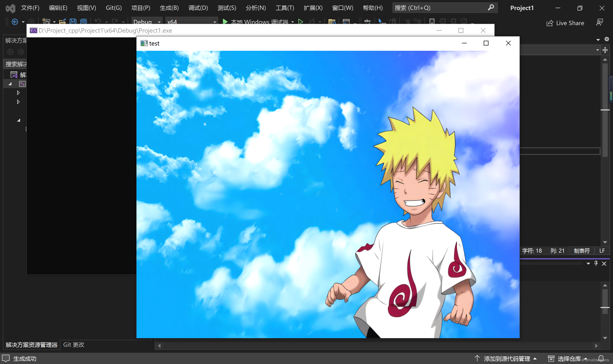Image resolution: width=613 pixels, height=364 pixels.
Task: Open the 项目(P) menu
Action: tap(141, 8)
